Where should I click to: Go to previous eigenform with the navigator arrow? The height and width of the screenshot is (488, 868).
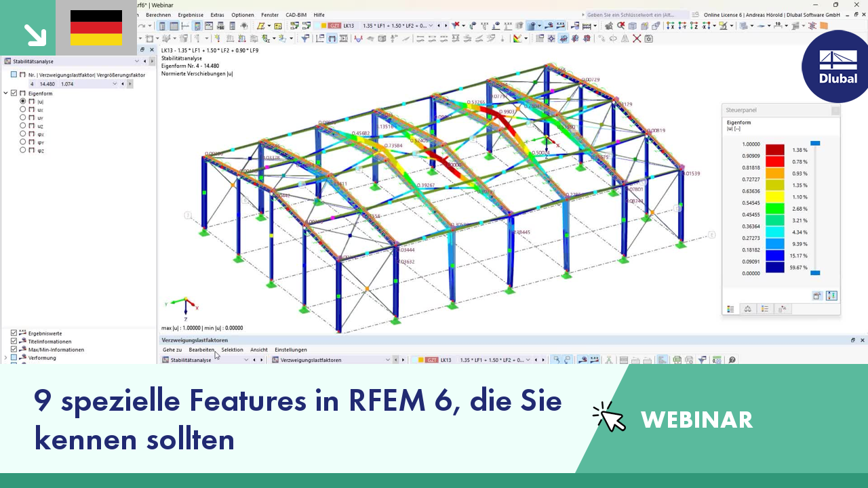[x=123, y=84]
